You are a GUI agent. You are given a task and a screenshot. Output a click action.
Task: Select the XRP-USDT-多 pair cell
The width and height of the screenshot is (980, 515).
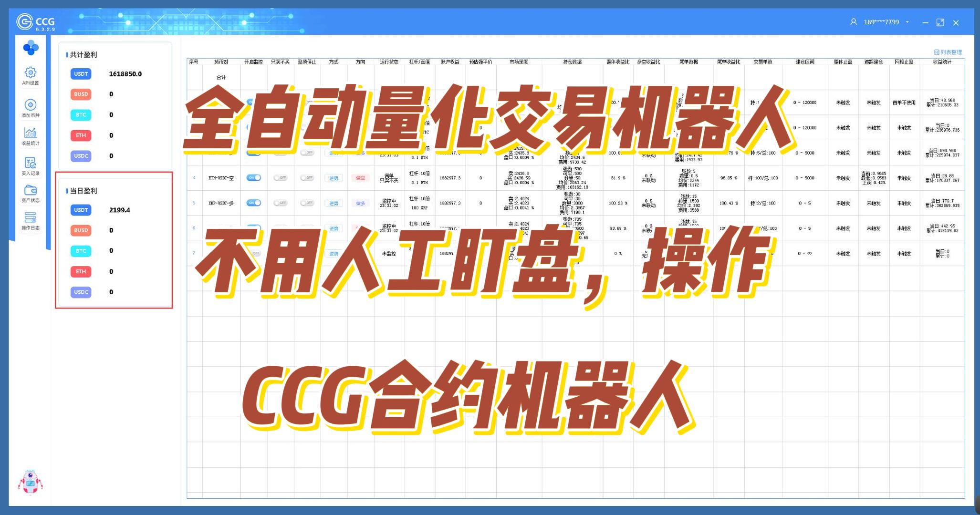(221, 203)
